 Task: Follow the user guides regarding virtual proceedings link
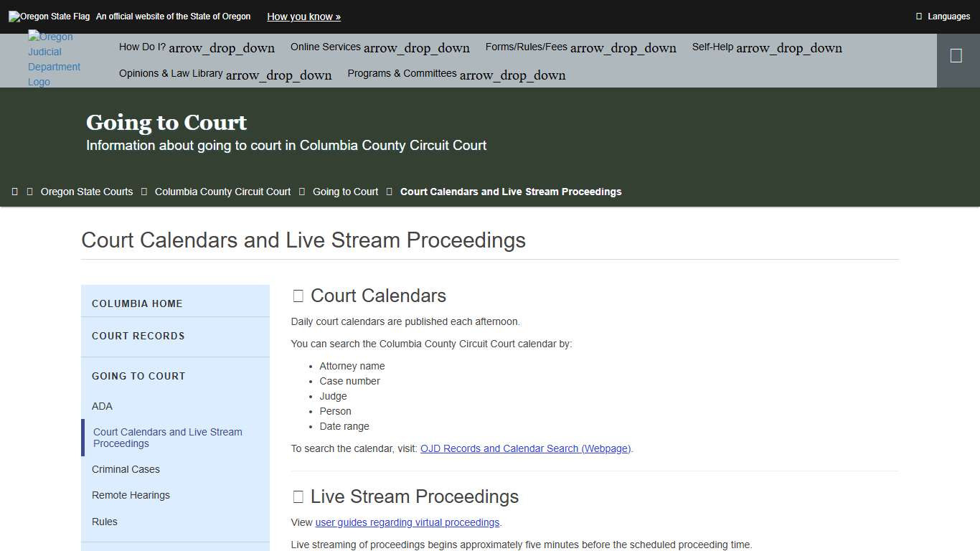point(407,522)
